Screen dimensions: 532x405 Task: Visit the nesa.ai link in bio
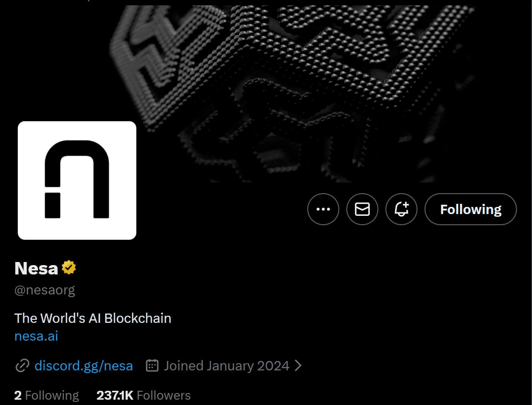36,336
